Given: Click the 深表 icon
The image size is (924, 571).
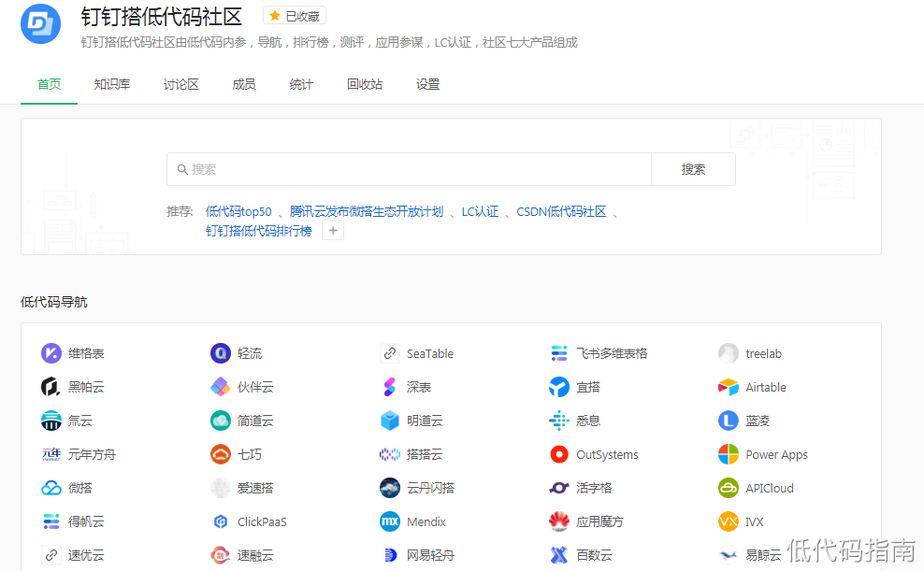Looking at the screenshot, I should [x=389, y=387].
